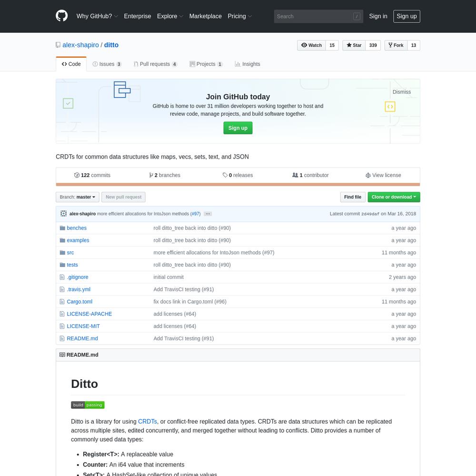
Task: Open Marketplace in the top navigation
Action: [x=206, y=16]
